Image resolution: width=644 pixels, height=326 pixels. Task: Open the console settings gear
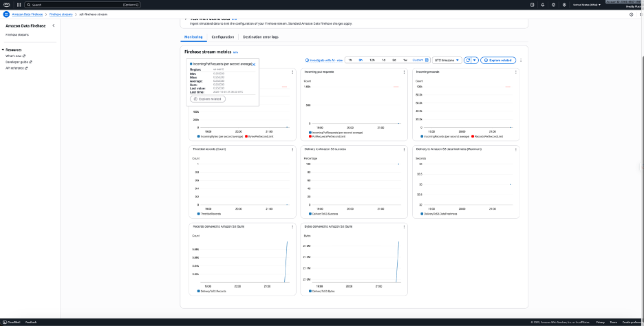point(564,5)
